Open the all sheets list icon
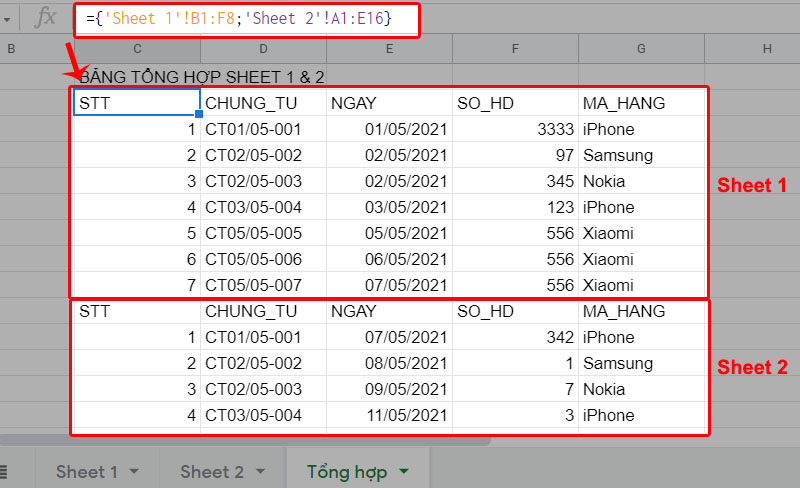 pyautogui.click(x=4, y=471)
